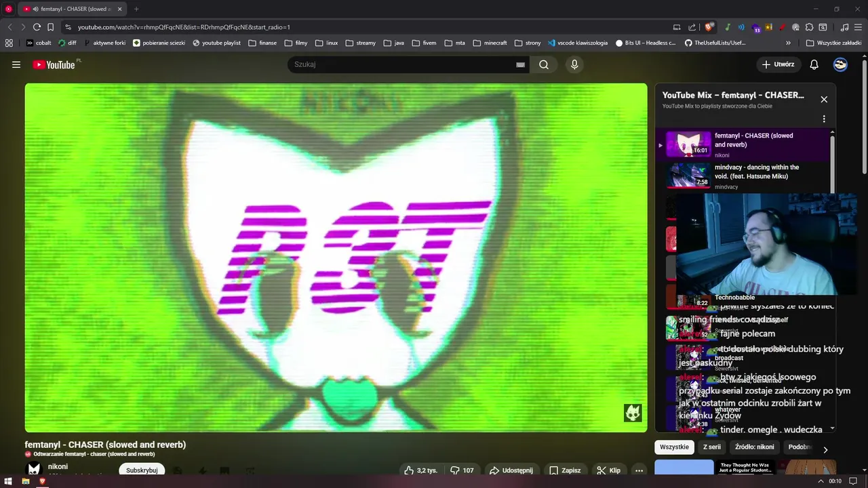Open File Explorer from taskbar

click(25, 481)
